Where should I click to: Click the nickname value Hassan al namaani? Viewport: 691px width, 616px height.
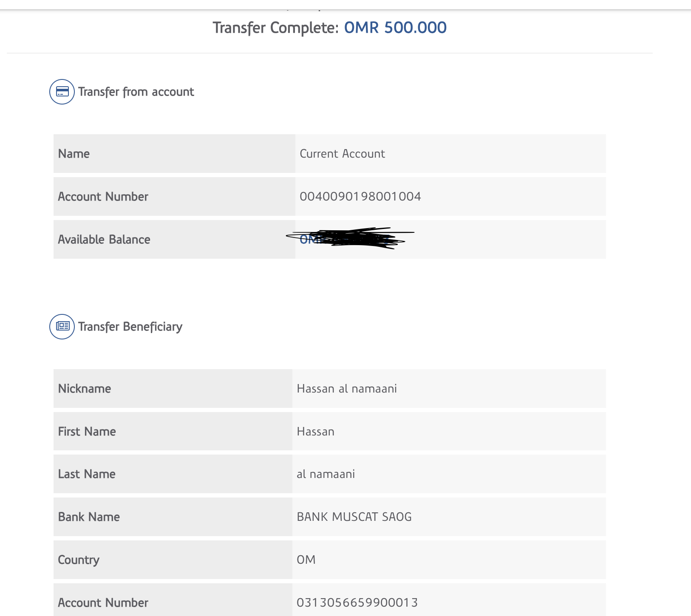click(x=346, y=389)
